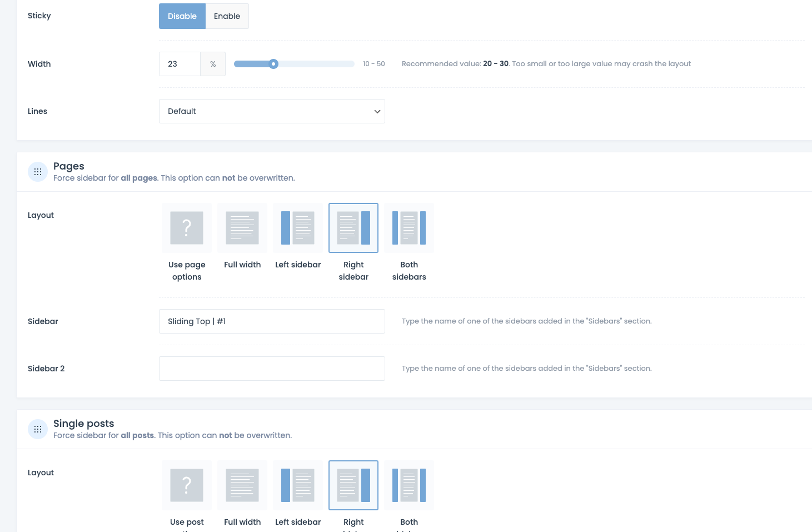Click the Single posts section grid icon

click(38, 429)
